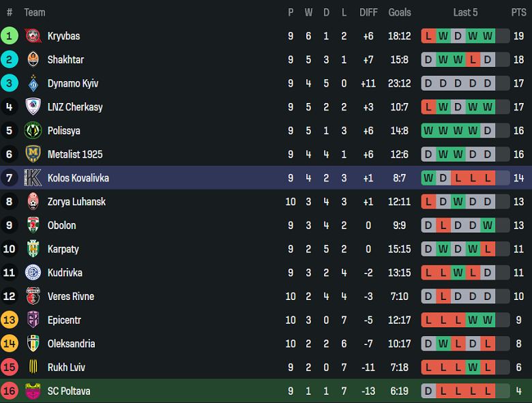Click the Rukh Lviv yellow striped logo
Screen dimensions: 532x403
33,368
